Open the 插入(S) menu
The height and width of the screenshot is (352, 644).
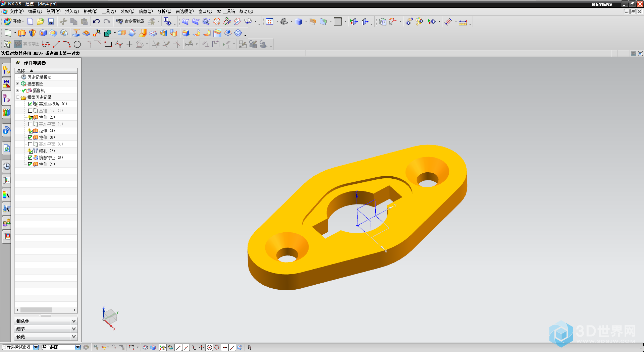click(72, 11)
